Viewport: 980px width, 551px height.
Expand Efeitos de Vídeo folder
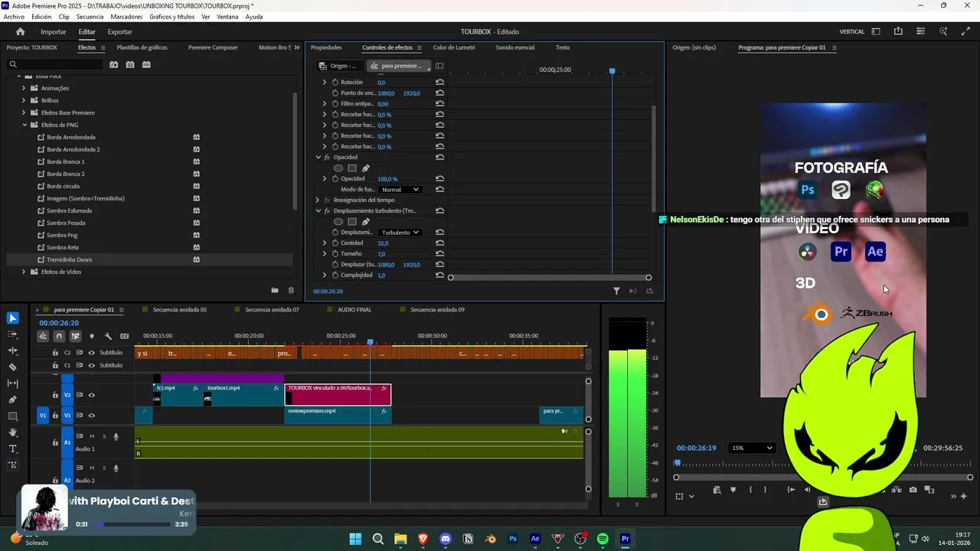[x=24, y=272]
